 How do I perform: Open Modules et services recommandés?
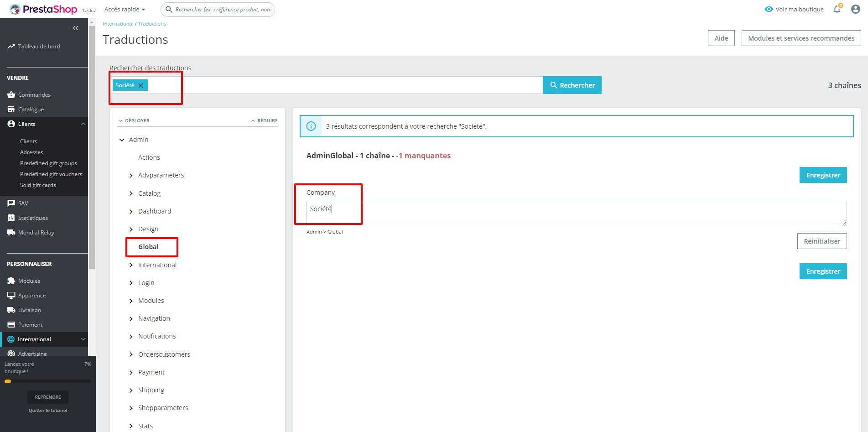point(801,38)
